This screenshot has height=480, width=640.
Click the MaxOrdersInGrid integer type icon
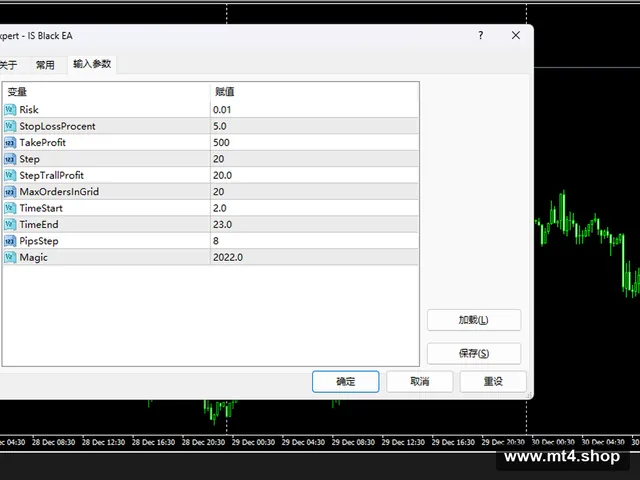[x=10, y=191]
